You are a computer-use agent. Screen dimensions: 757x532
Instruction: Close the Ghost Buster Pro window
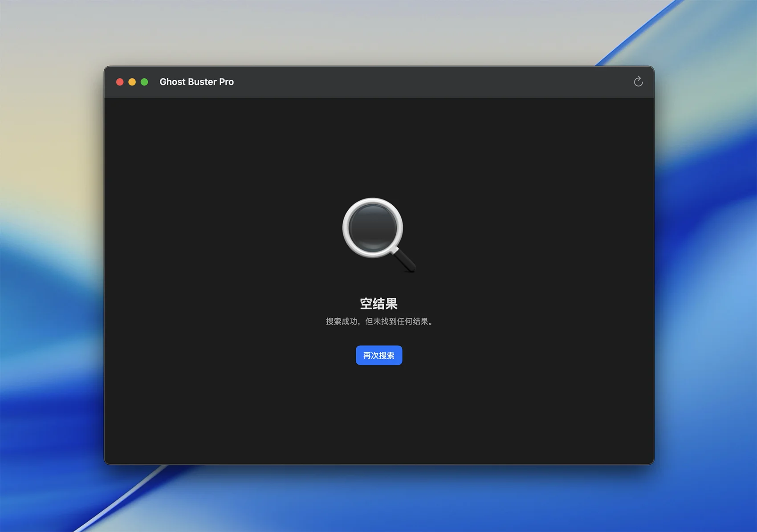coord(120,82)
